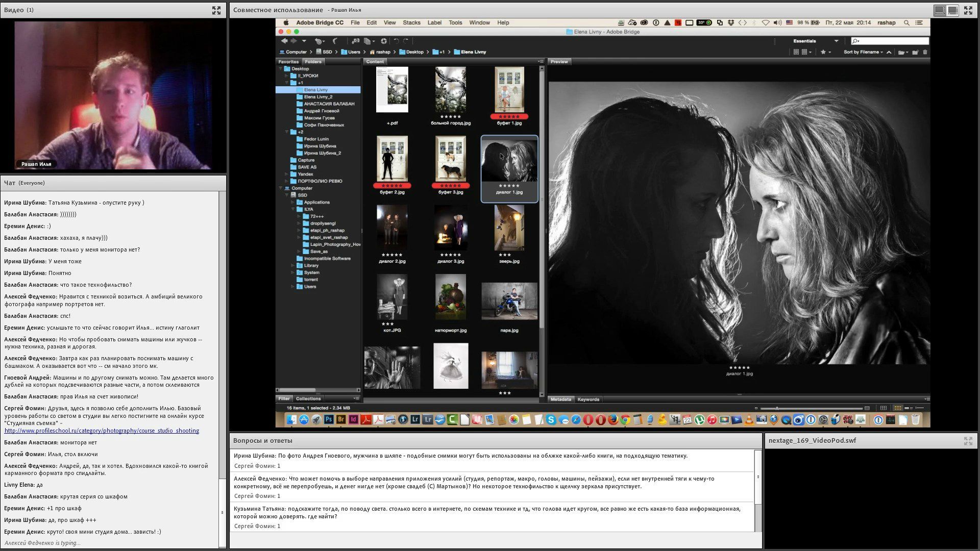Switch to view content as thumbnails

click(x=898, y=408)
